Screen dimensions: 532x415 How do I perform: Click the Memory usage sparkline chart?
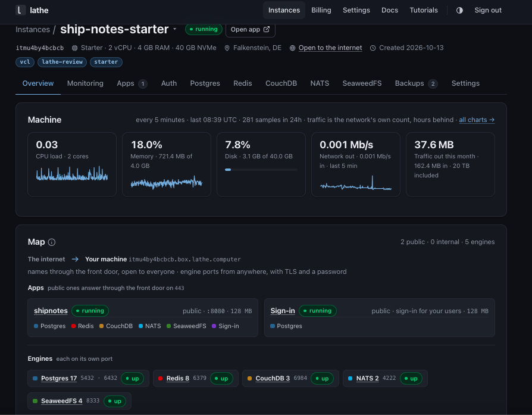(166, 183)
